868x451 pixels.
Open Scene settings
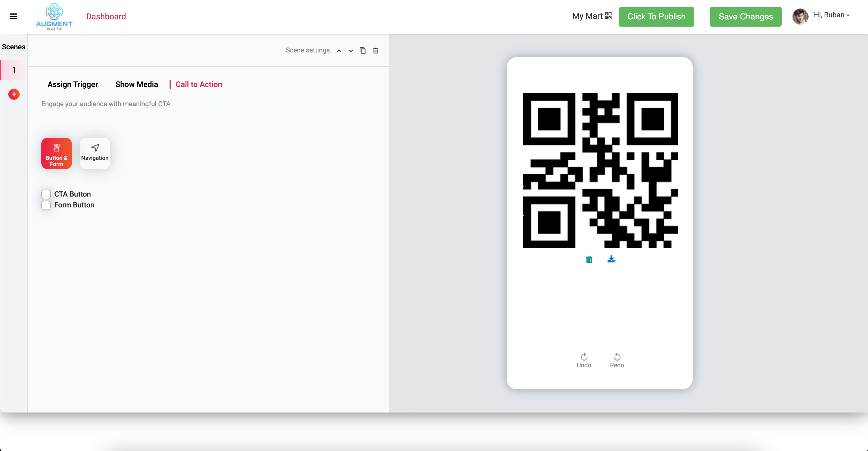(308, 50)
